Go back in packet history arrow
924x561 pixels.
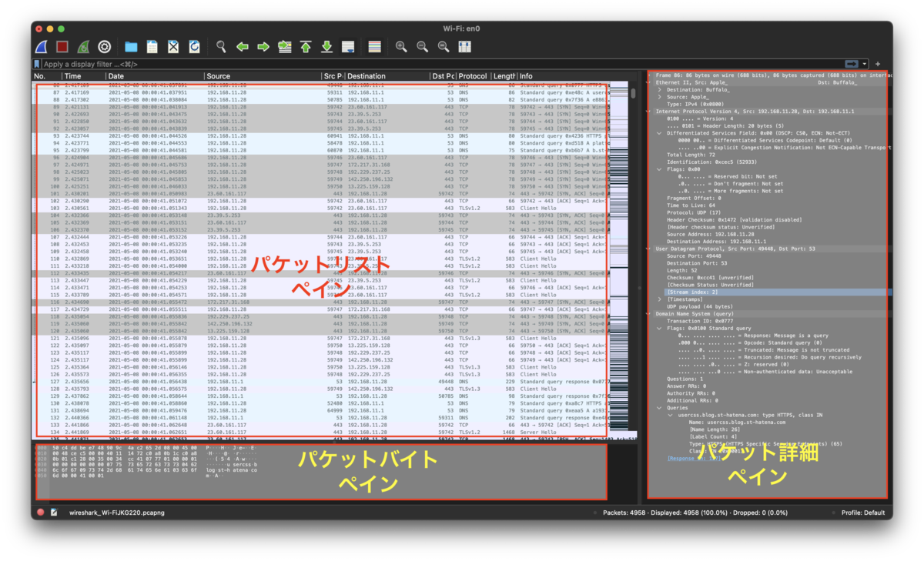click(x=243, y=47)
